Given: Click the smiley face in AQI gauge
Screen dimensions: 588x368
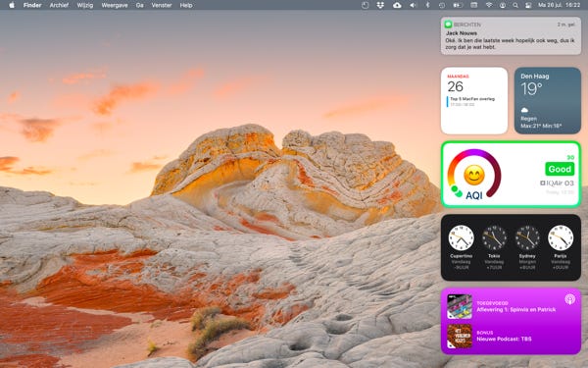Looking at the screenshot, I should 474,175.
